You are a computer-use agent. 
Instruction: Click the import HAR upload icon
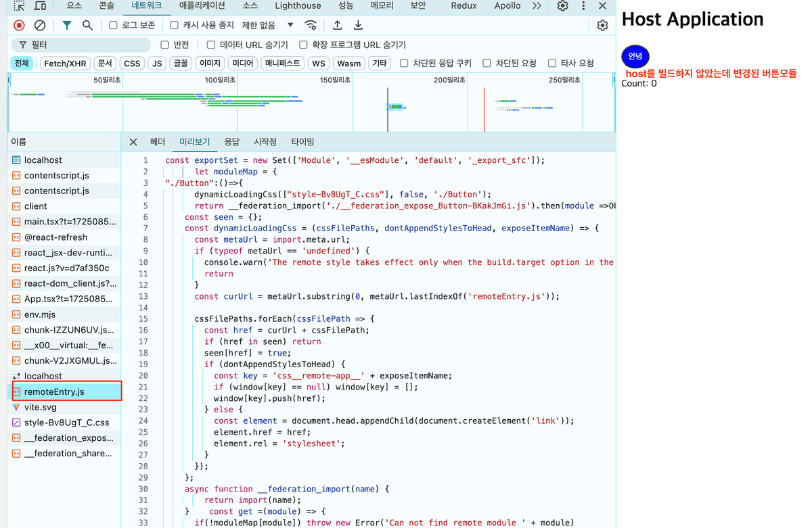tap(337, 25)
